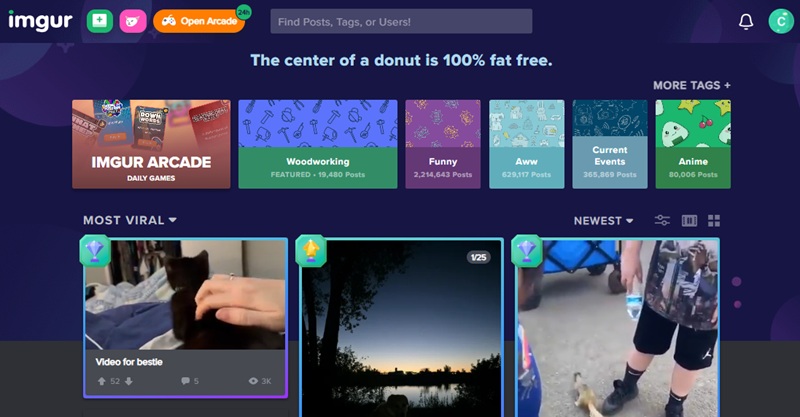Switch to the uniform grid view icon

(714, 220)
